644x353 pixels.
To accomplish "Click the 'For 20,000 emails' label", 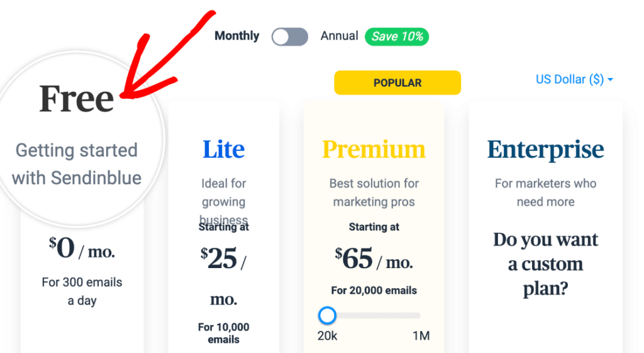I will coord(374,291).
